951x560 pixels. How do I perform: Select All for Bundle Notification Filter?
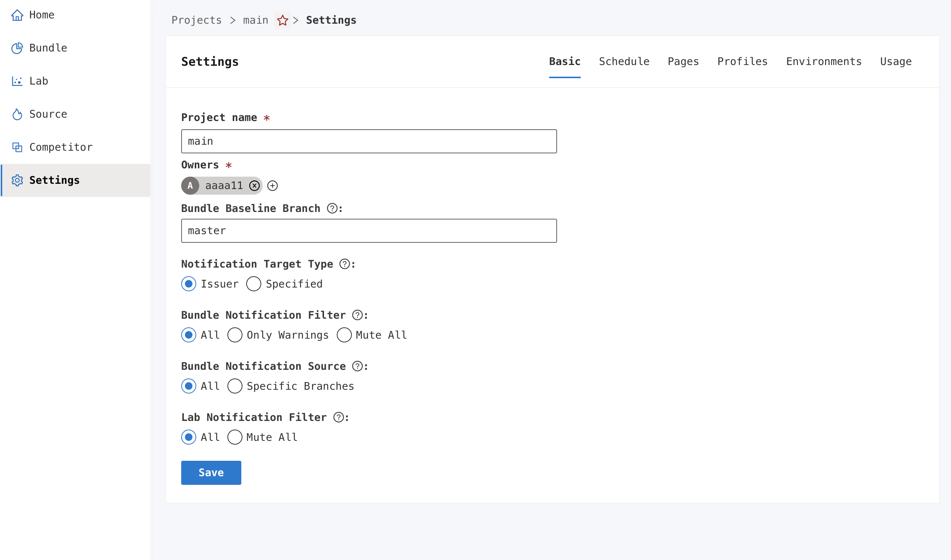point(189,335)
